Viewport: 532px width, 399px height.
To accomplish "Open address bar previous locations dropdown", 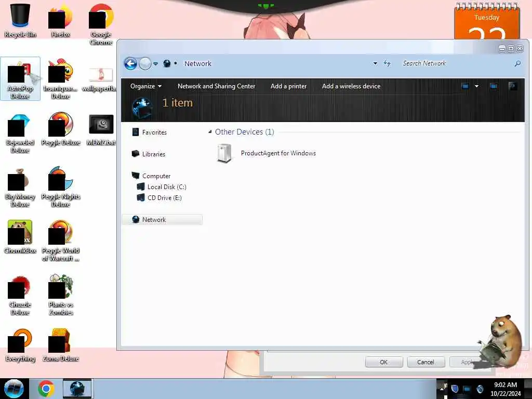I will (x=375, y=63).
